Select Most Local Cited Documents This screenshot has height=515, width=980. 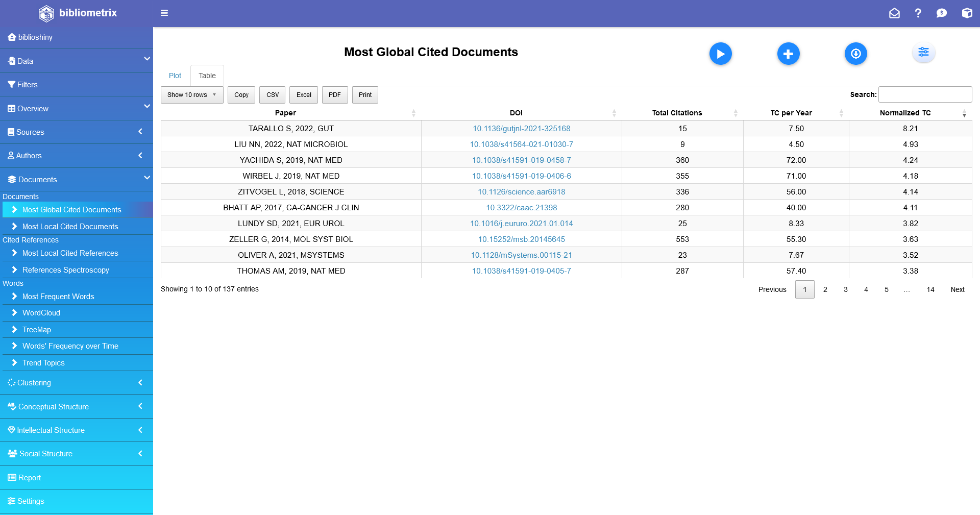(70, 227)
